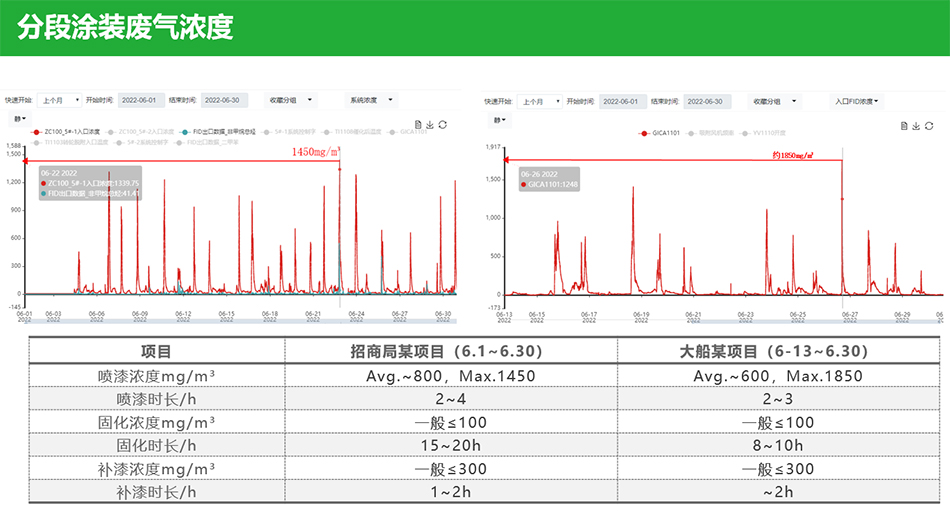Click end time field 2022-06-30 in right panel
950x511 pixels.
(x=706, y=101)
